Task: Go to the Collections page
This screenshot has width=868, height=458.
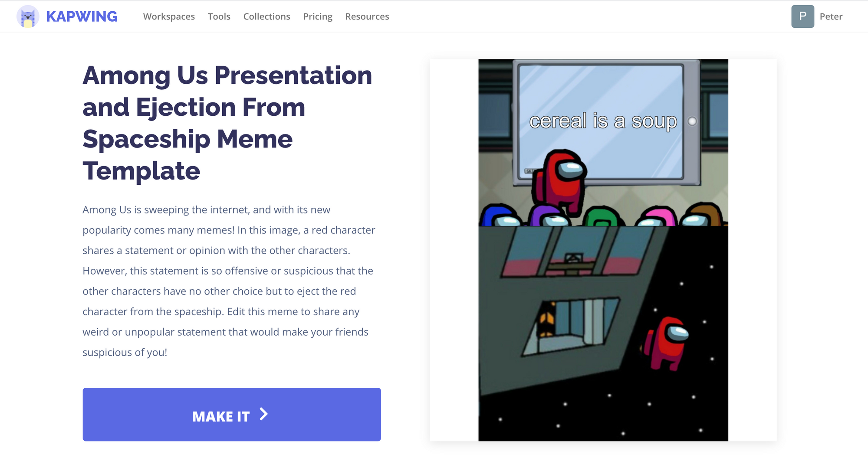Action: tap(266, 16)
